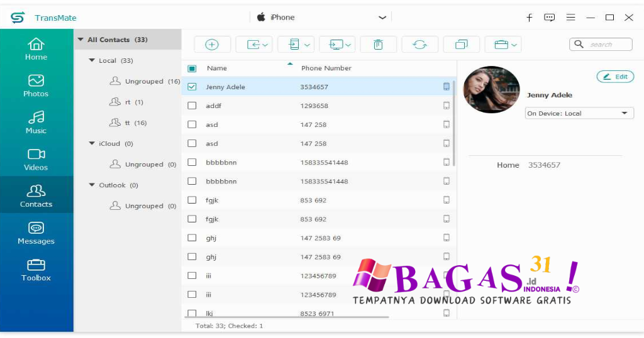Check the first fgjk contact checkbox
This screenshot has height=338, width=644.
click(x=192, y=200)
